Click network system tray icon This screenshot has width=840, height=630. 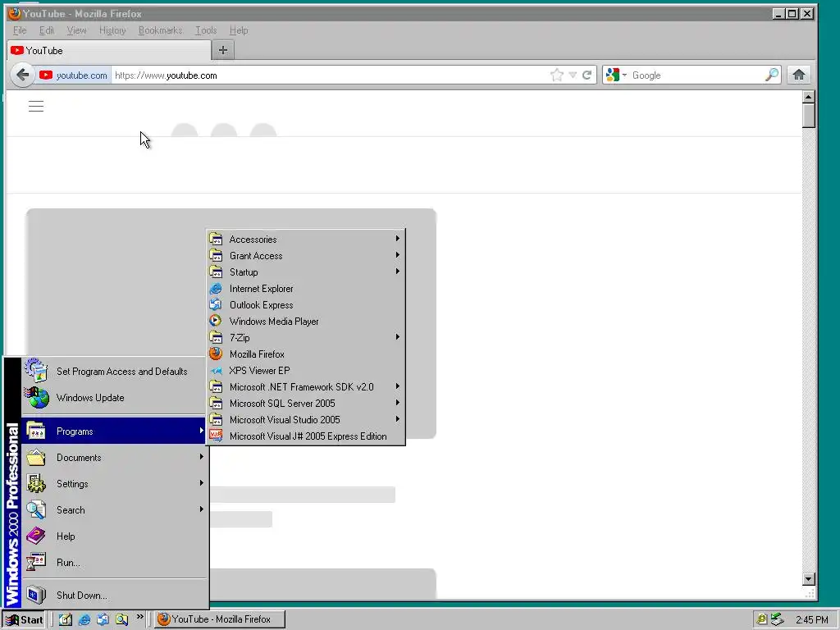click(778, 619)
